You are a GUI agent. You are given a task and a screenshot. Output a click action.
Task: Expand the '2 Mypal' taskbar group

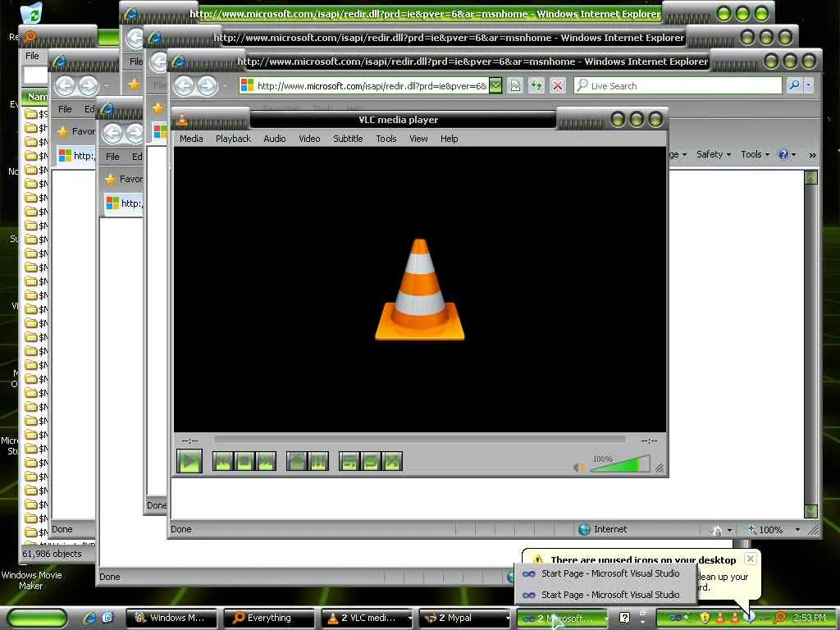tap(464, 619)
